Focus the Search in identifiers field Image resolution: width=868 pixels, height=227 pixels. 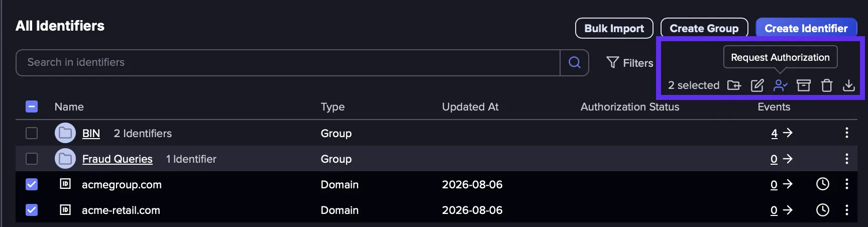[288, 62]
